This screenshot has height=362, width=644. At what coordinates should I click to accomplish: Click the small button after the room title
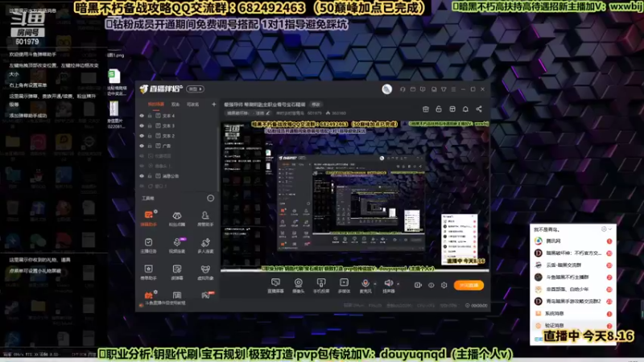316,105
